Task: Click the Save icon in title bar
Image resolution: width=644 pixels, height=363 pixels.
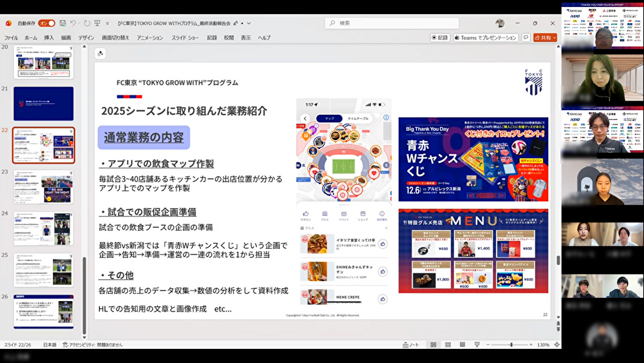Action: coord(61,23)
